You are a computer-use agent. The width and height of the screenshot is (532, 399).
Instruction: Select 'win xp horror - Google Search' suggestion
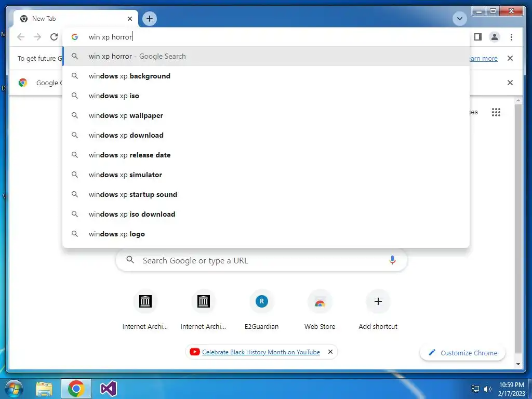tap(267, 56)
